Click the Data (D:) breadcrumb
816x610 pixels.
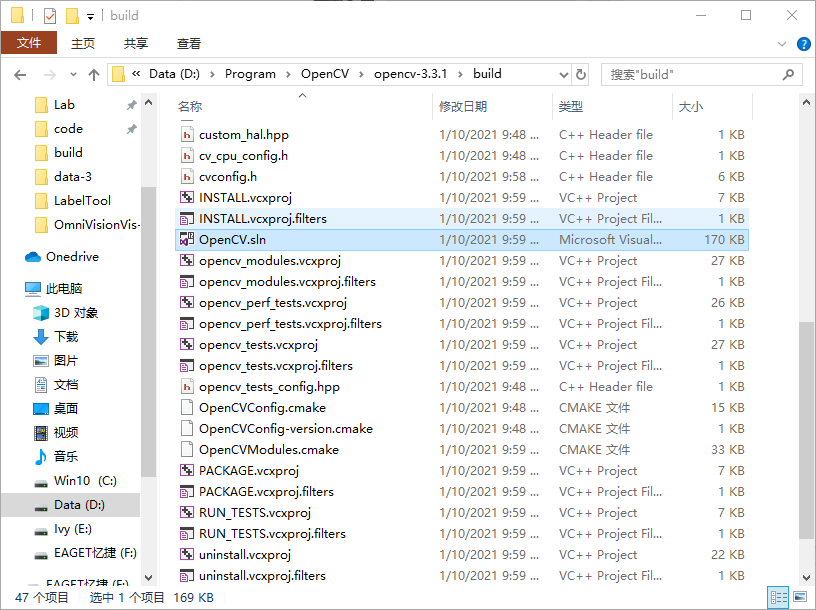point(174,74)
